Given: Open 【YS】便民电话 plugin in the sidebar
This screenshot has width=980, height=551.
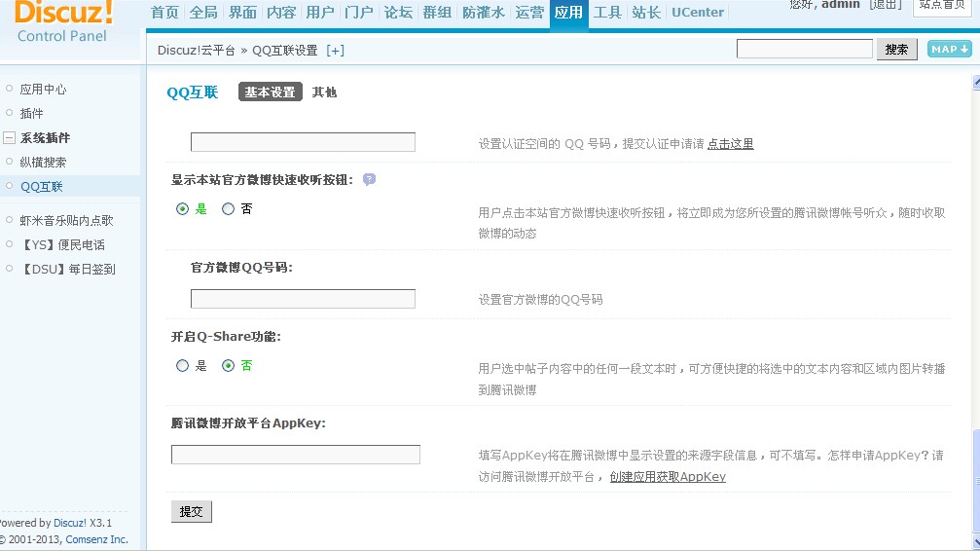Looking at the screenshot, I should tap(62, 244).
